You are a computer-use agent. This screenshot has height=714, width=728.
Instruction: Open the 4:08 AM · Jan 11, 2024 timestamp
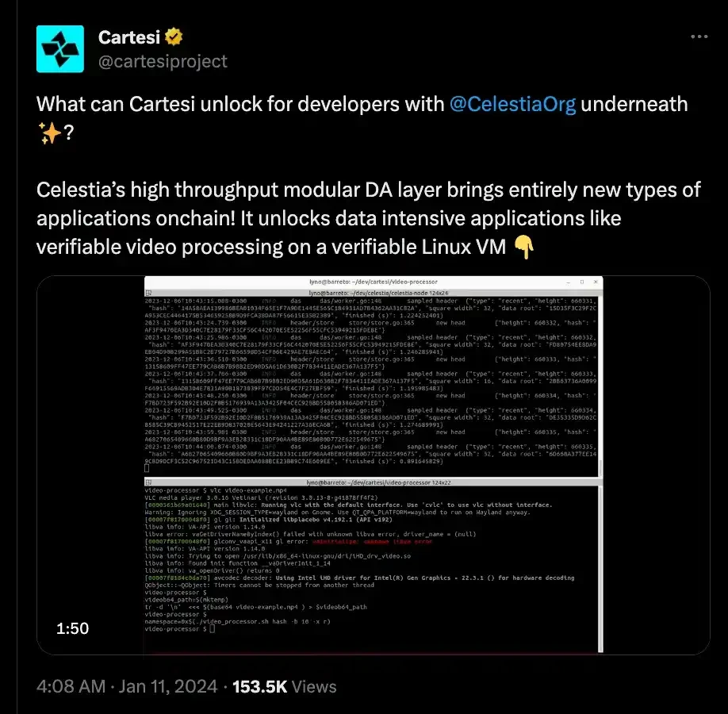click(127, 686)
